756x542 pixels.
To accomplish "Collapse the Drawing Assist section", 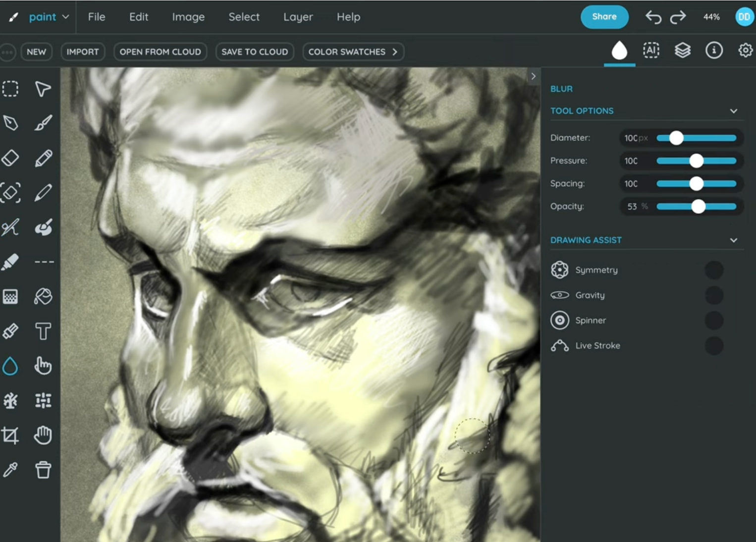I will 733,240.
